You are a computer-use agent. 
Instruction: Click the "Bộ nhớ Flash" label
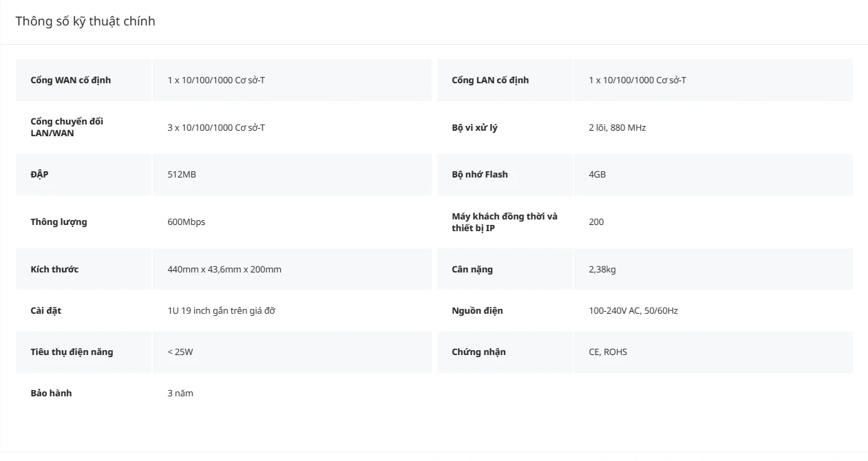tap(480, 174)
